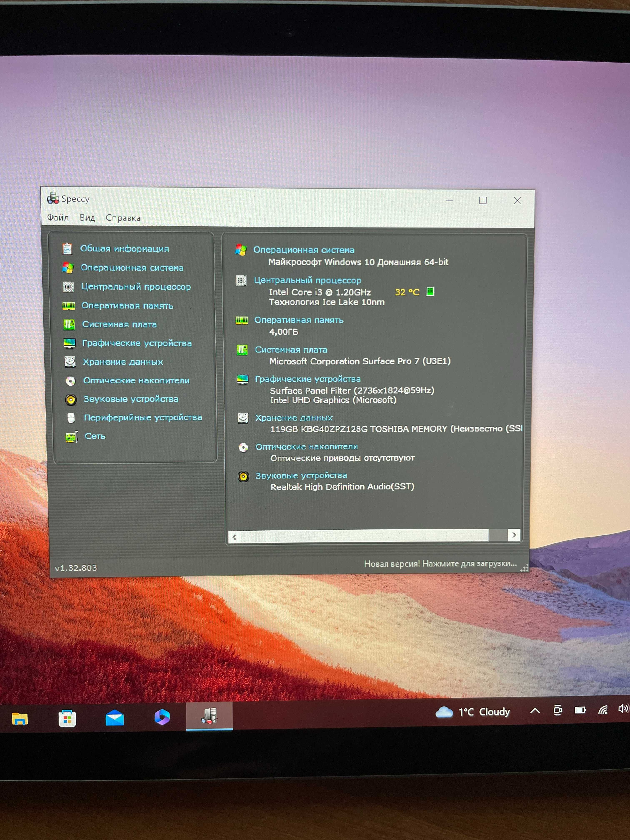Screen dimensions: 630x840
Task: Click the optical disc icon in summary panel
Action: click(243, 447)
